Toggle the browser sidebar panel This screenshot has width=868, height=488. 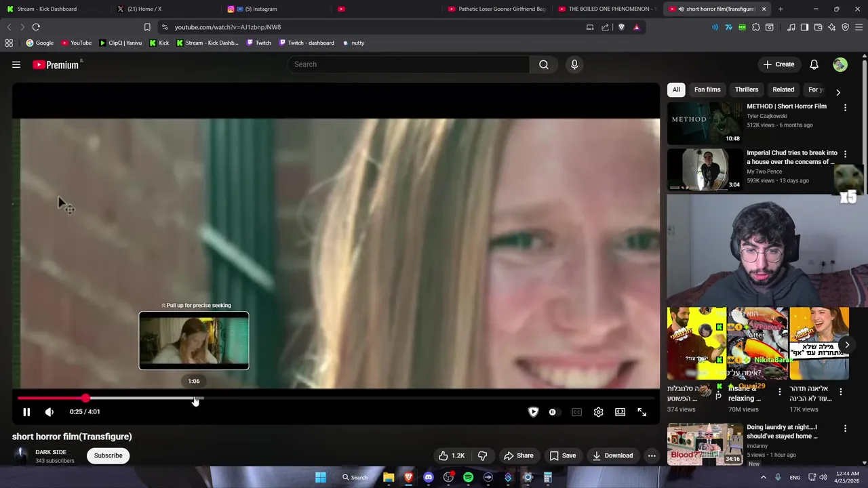(x=804, y=27)
